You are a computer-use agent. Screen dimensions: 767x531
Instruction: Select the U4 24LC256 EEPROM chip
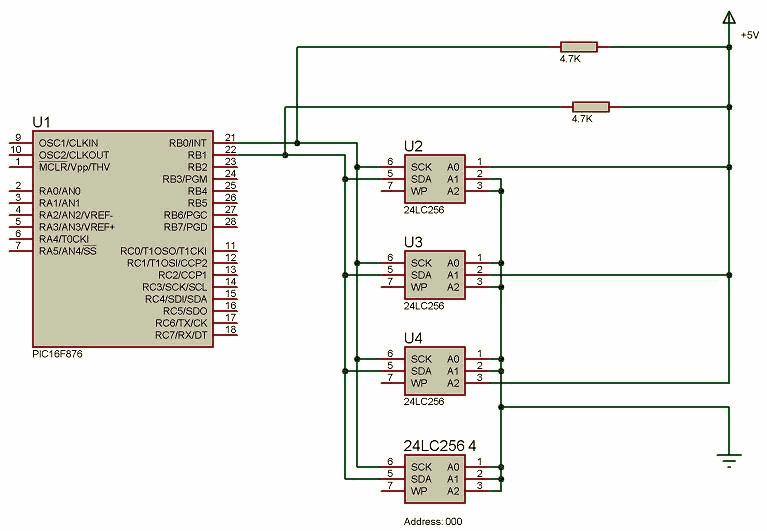(x=434, y=371)
